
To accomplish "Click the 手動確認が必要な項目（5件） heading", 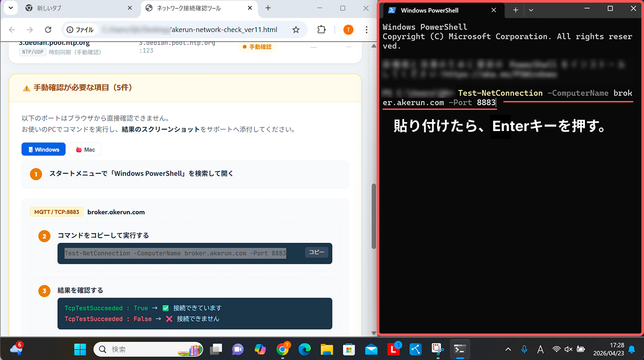I will pyautogui.click(x=82, y=87).
